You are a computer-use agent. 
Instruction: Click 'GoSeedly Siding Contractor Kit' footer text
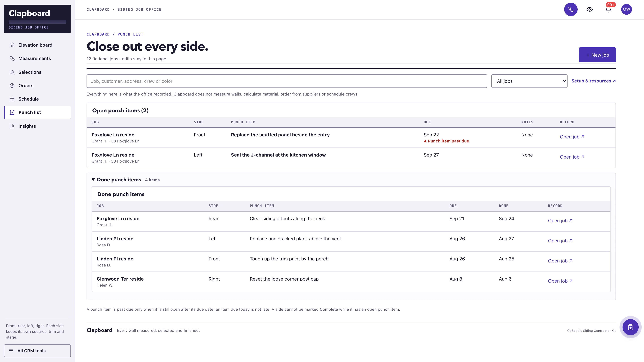tap(591, 330)
